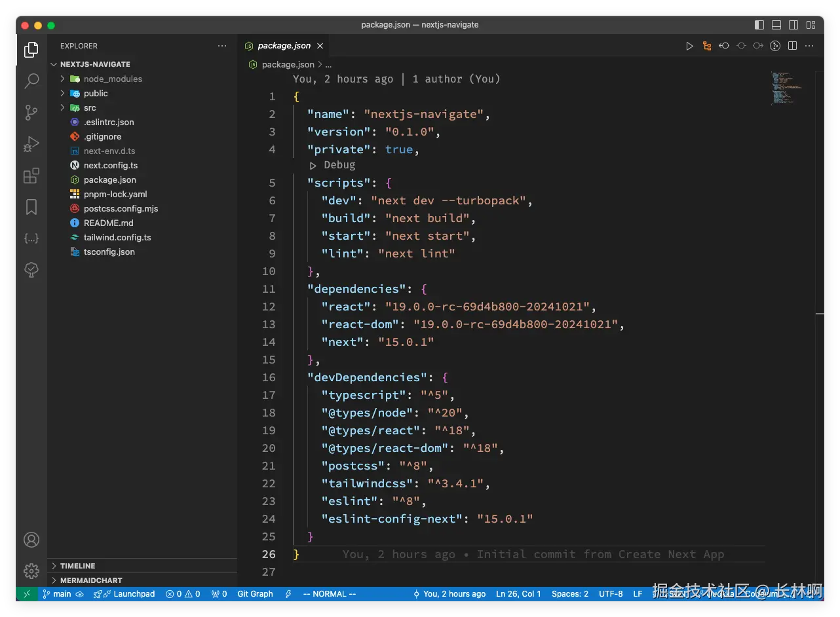
Task: Click the Debug code lens above scripts
Action: (339, 165)
